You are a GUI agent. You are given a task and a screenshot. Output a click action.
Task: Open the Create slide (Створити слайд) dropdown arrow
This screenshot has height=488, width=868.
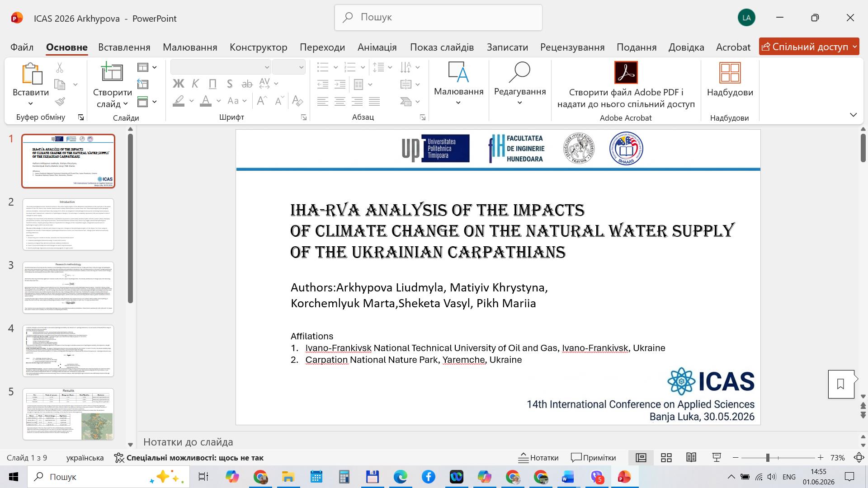[x=125, y=104]
